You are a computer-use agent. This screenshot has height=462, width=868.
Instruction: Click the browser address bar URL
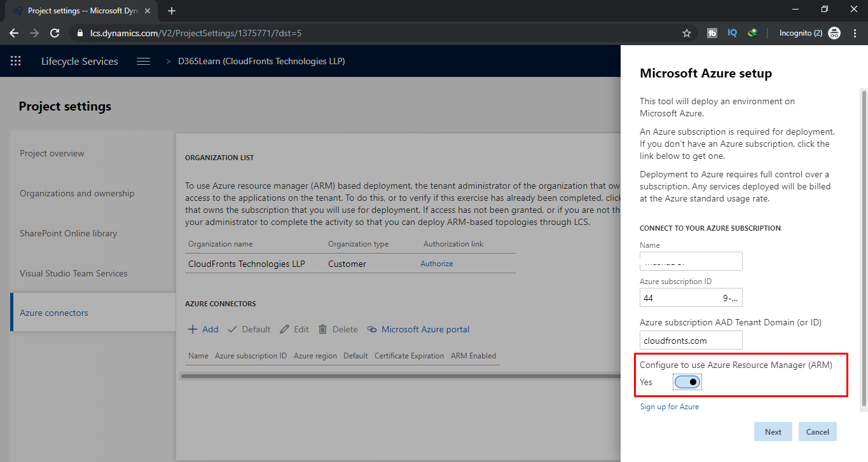pyautogui.click(x=196, y=33)
